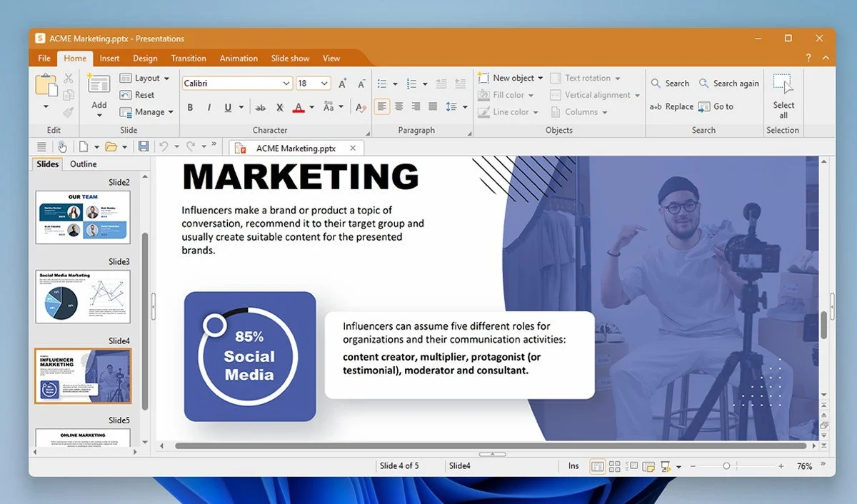Image resolution: width=857 pixels, height=504 pixels.
Task: Toggle Italic formatting
Action: (209, 108)
